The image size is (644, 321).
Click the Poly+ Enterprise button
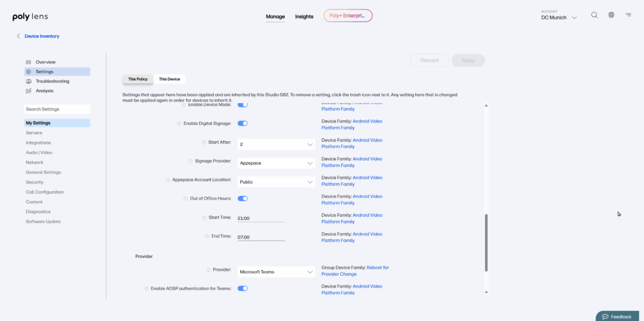(348, 16)
